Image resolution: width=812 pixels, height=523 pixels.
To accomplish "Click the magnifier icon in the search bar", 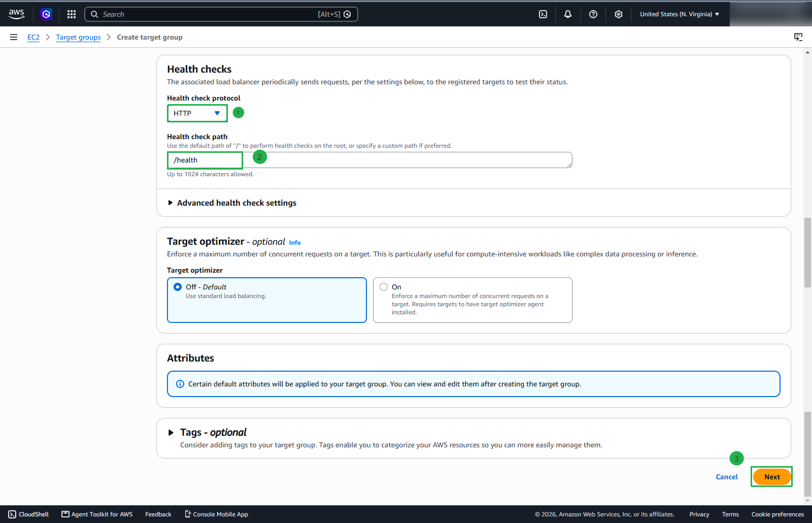I will tap(94, 14).
